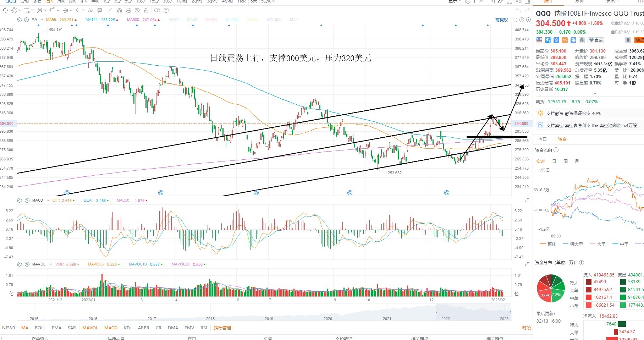Select the move/crosshair cursor tool
The width and height of the screenshot is (644, 340).
pos(5,10)
